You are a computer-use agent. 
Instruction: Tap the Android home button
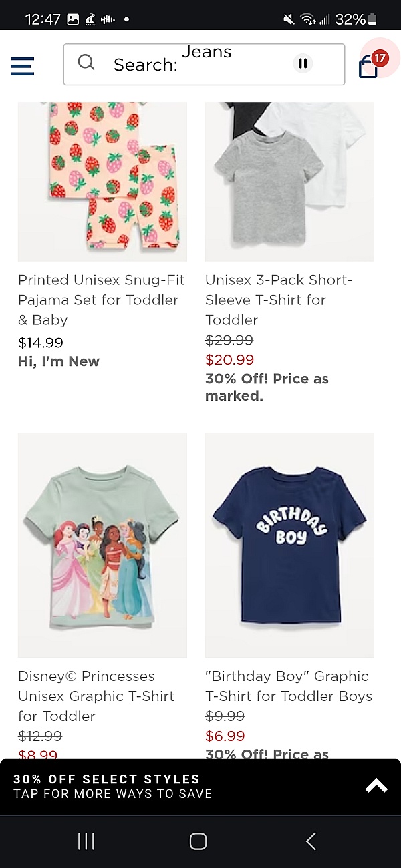[198, 841]
